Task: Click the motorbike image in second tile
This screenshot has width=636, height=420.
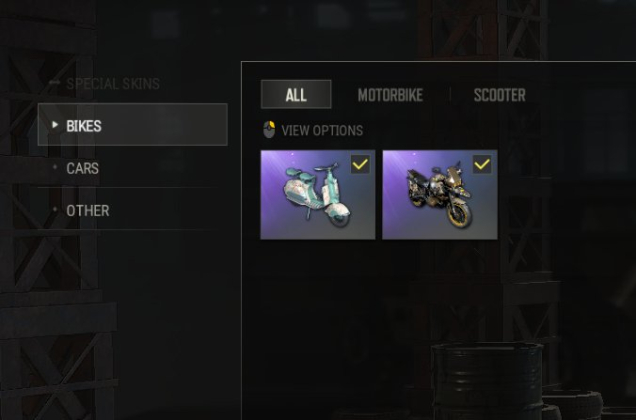Action: pos(440,195)
